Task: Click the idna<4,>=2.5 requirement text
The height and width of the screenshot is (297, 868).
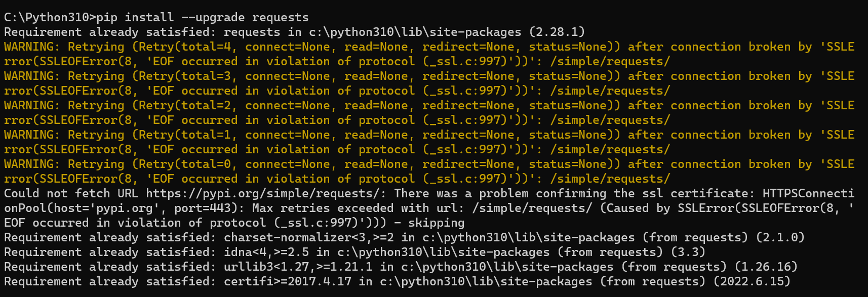Action: [266, 252]
